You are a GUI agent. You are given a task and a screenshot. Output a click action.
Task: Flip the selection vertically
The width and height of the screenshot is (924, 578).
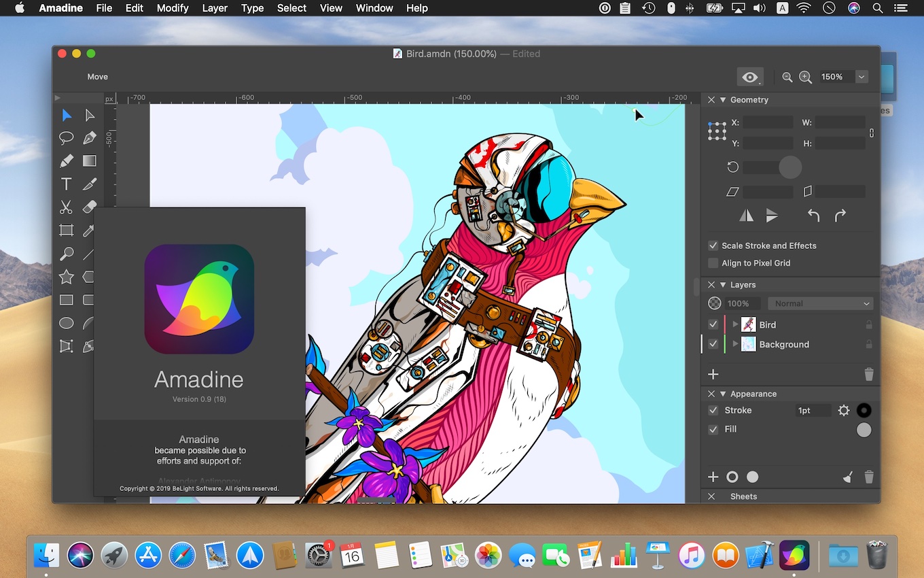click(772, 216)
